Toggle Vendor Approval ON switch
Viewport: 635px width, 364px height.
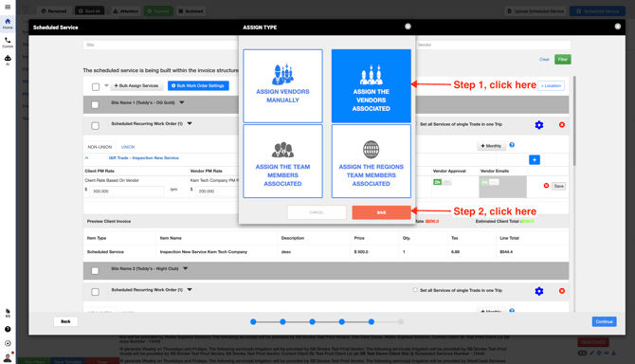click(x=443, y=182)
